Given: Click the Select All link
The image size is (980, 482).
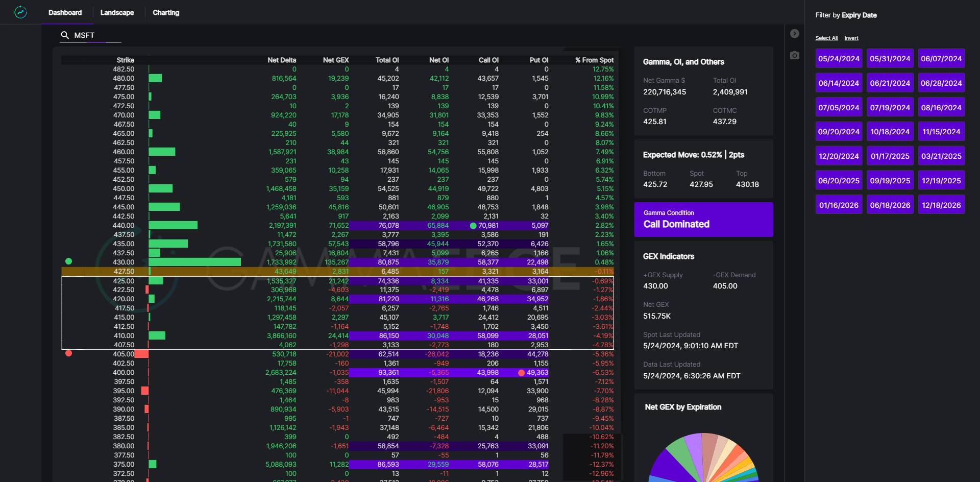Looking at the screenshot, I should pyautogui.click(x=826, y=38).
